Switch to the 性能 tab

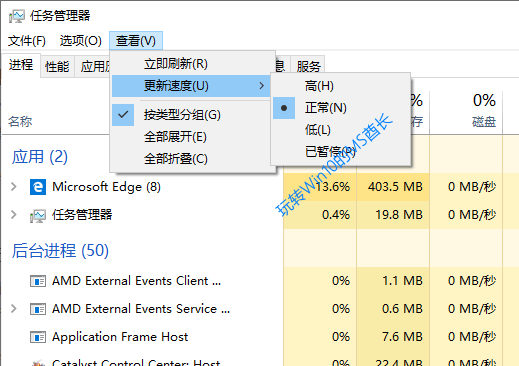click(x=57, y=66)
